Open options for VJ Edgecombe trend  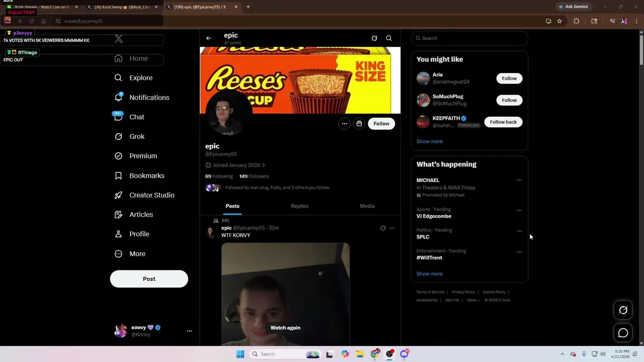(x=519, y=211)
